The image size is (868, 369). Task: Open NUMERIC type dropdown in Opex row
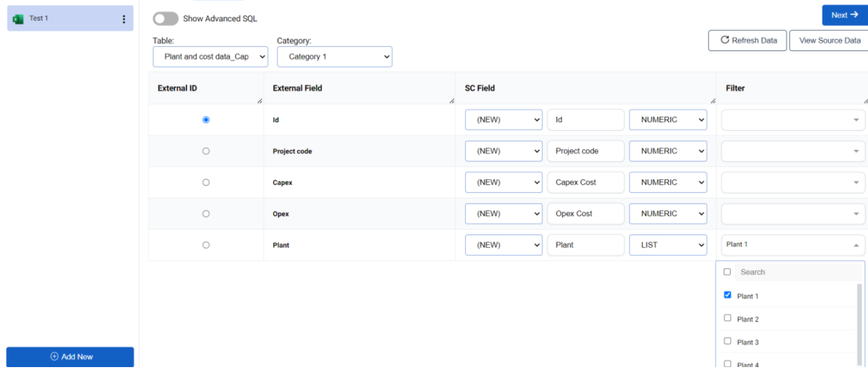tap(668, 214)
